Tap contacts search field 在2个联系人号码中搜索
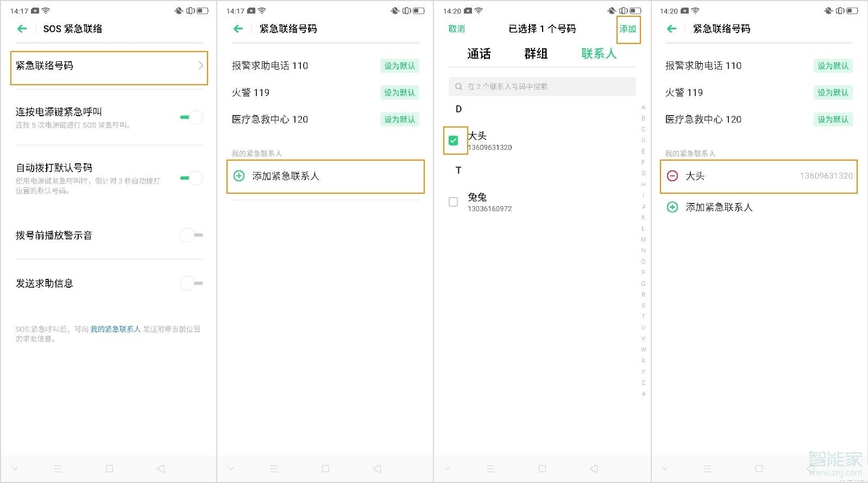Viewport: 868px width, 483px height. (x=542, y=86)
